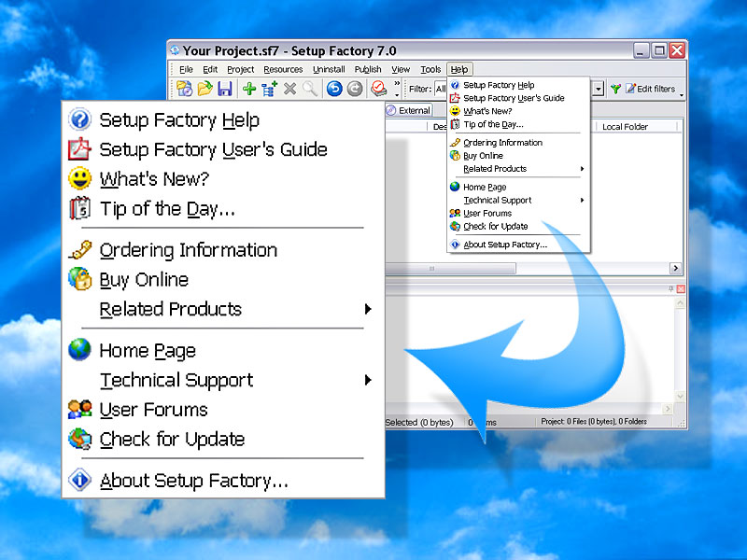The image size is (747, 560).
Task: Click the large question mark icon in enlarged menu
Action: [79, 119]
